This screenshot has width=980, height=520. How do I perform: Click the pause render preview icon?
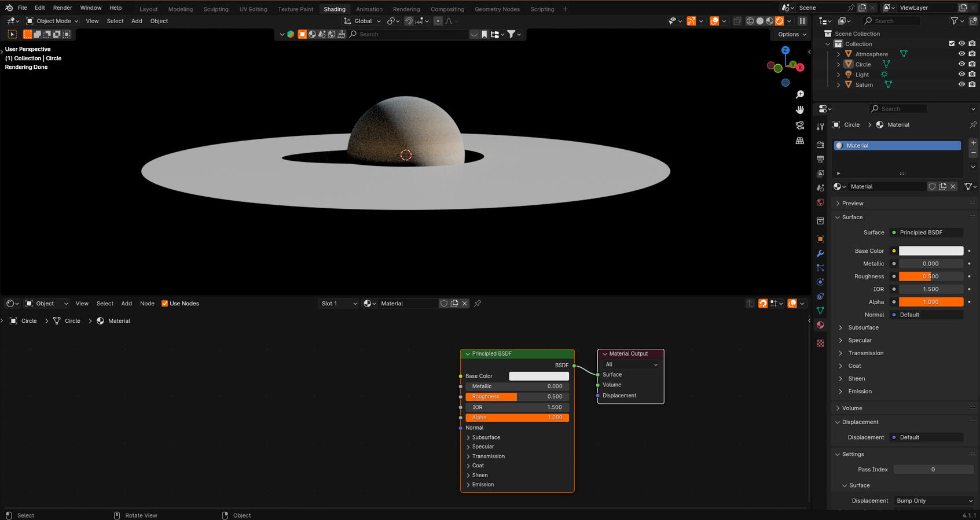802,21
